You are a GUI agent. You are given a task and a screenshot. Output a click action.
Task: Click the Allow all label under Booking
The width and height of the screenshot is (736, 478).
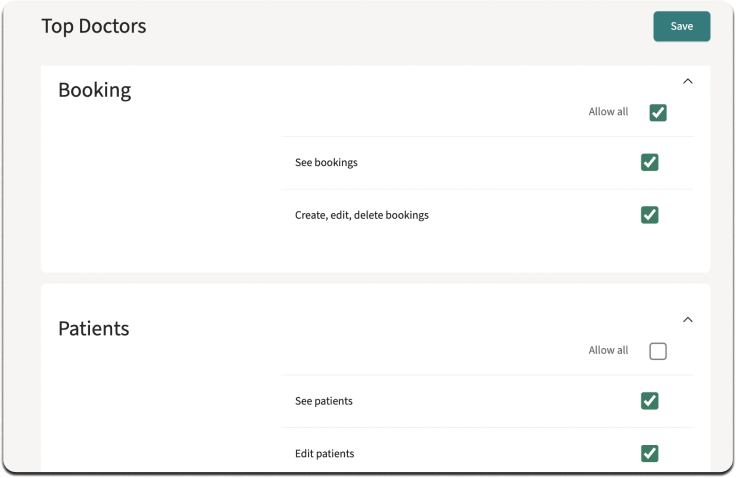pyautogui.click(x=608, y=112)
